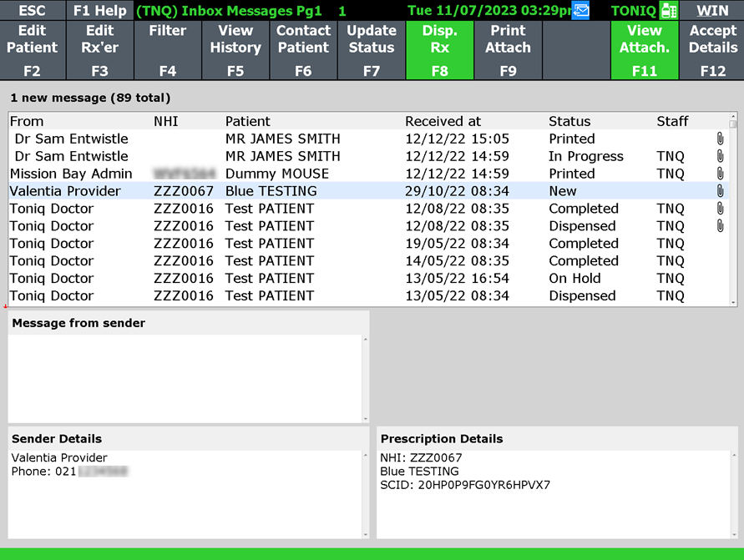
Task: Click the Update Status F7 button
Action: (x=372, y=50)
